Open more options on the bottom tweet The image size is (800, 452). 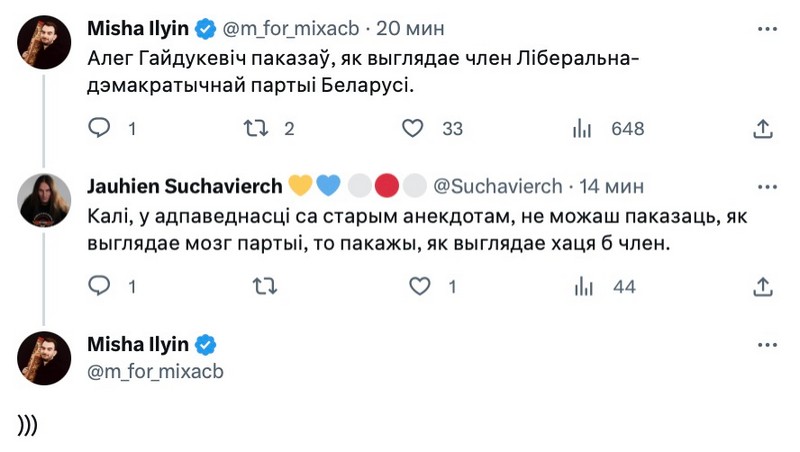pyautogui.click(x=767, y=344)
